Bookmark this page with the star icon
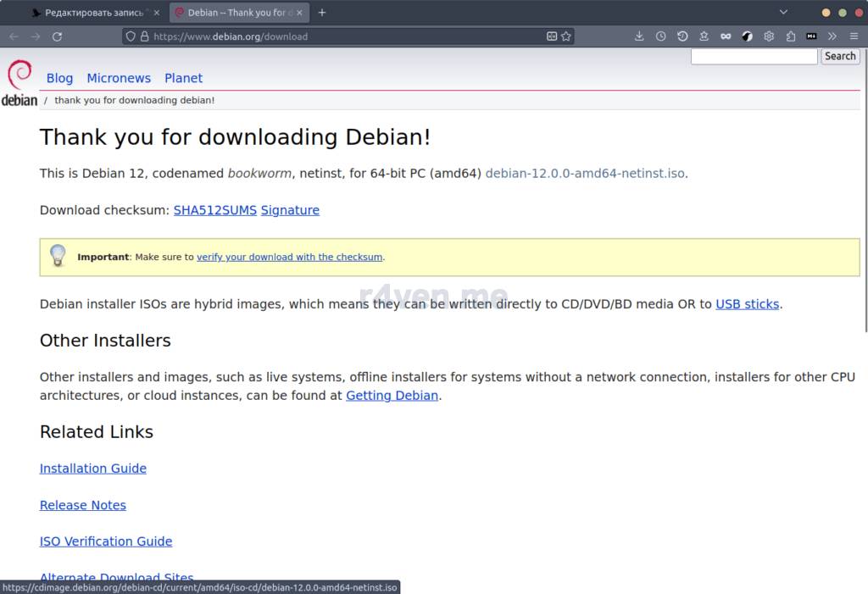This screenshot has height=594, width=868. click(x=566, y=36)
